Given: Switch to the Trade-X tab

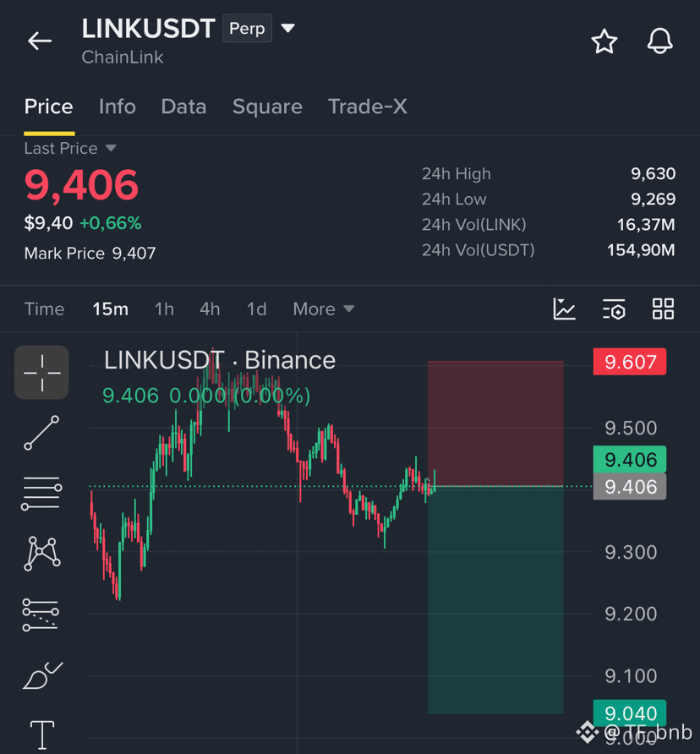Looking at the screenshot, I should pyautogui.click(x=368, y=107).
